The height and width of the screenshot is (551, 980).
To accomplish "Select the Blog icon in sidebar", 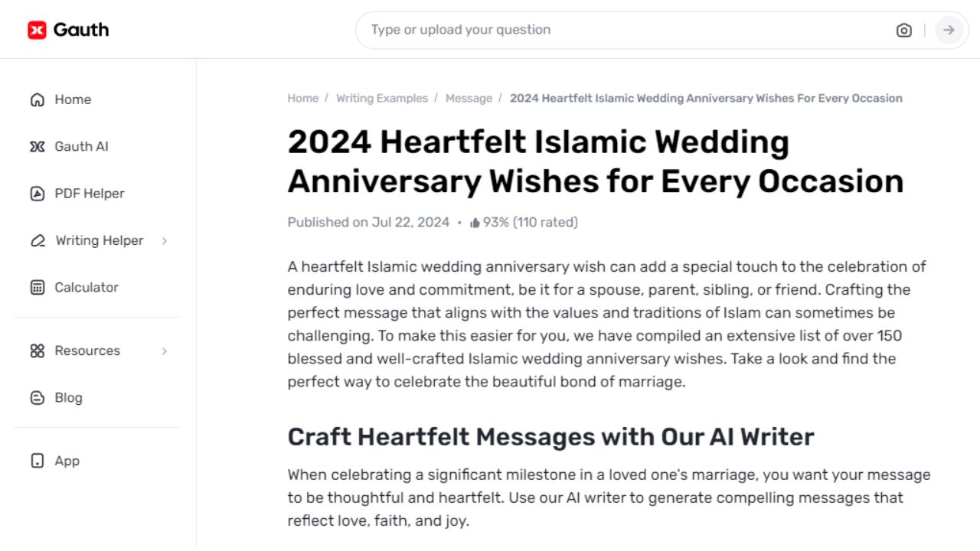I will (x=37, y=397).
